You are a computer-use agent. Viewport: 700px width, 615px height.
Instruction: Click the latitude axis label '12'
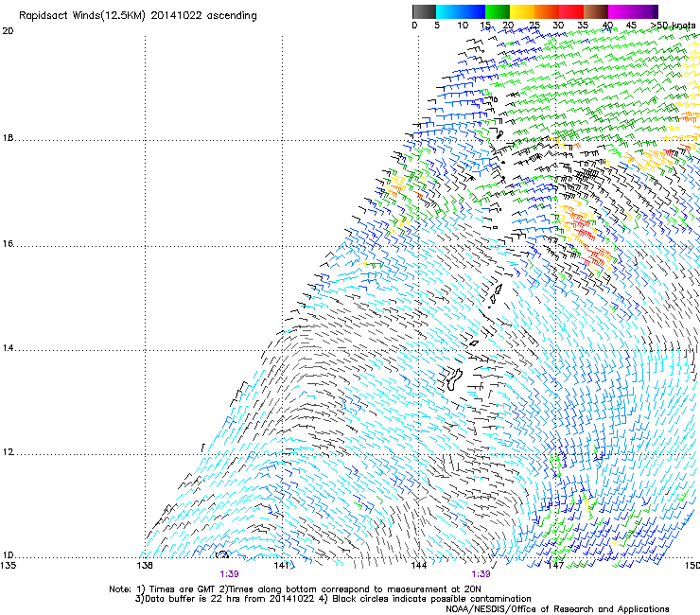click(8, 452)
